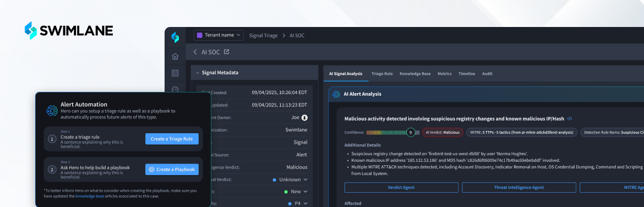Click the Signal type value
The height and width of the screenshot is (207, 644).
click(x=300, y=142)
